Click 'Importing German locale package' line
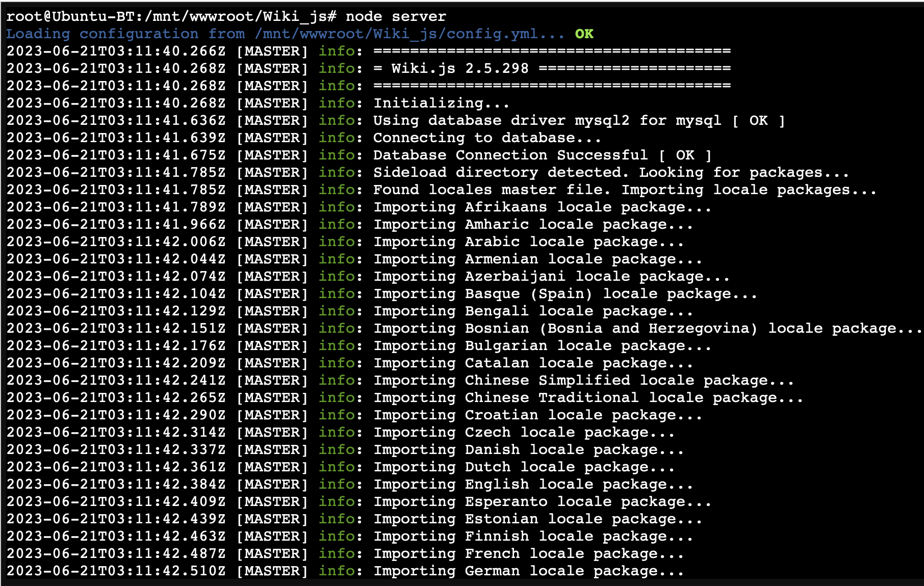Screen dimensions: 924x586 click(528, 571)
